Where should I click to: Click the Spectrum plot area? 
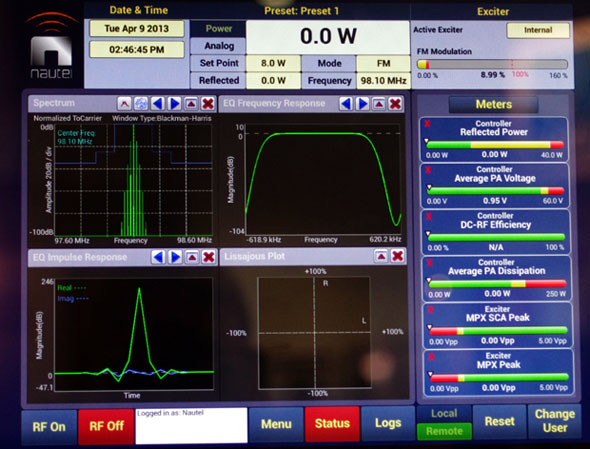point(134,180)
